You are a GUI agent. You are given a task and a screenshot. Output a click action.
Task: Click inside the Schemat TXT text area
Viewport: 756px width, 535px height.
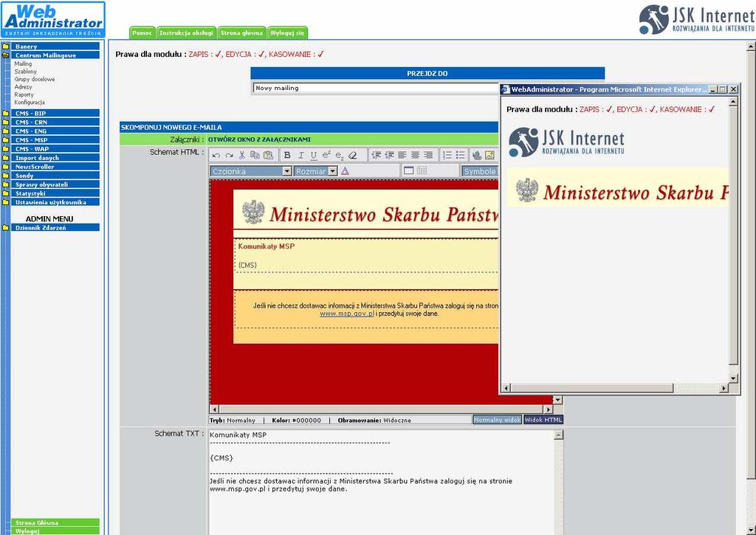[381, 483]
